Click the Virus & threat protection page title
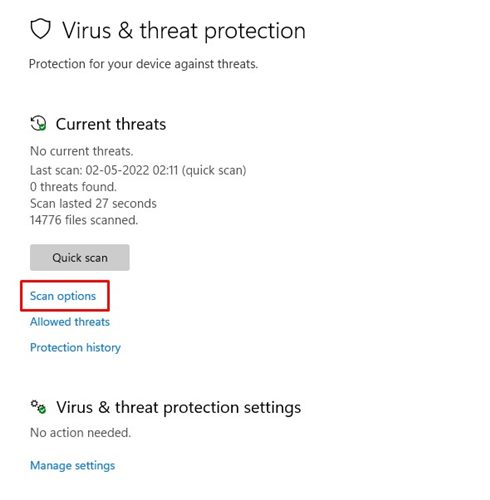Viewport: 490px width, 500px height. click(x=184, y=31)
